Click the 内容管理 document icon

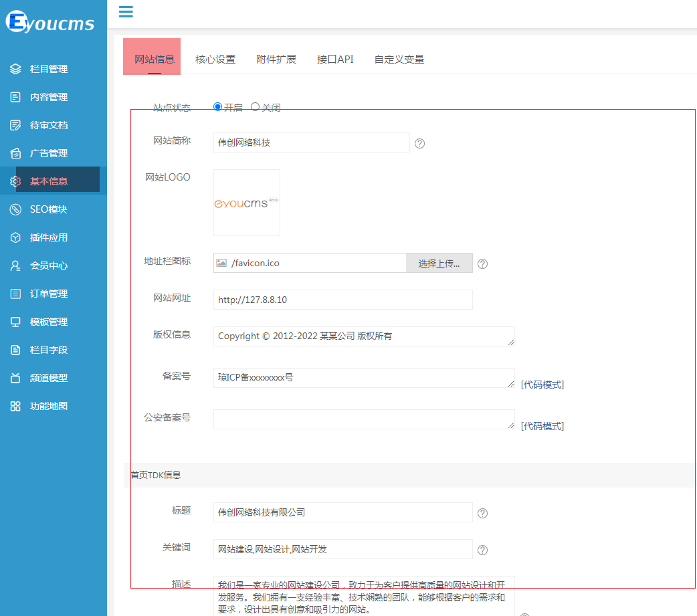[x=15, y=97]
